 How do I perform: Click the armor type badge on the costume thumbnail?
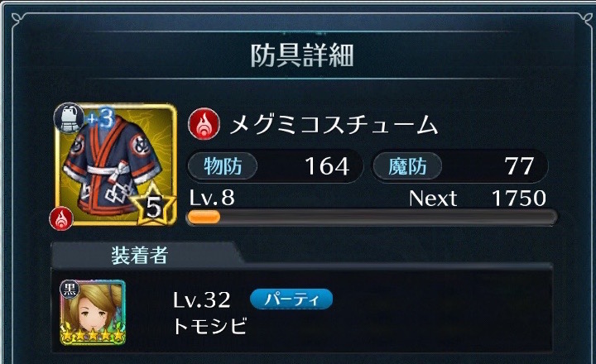tap(69, 118)
